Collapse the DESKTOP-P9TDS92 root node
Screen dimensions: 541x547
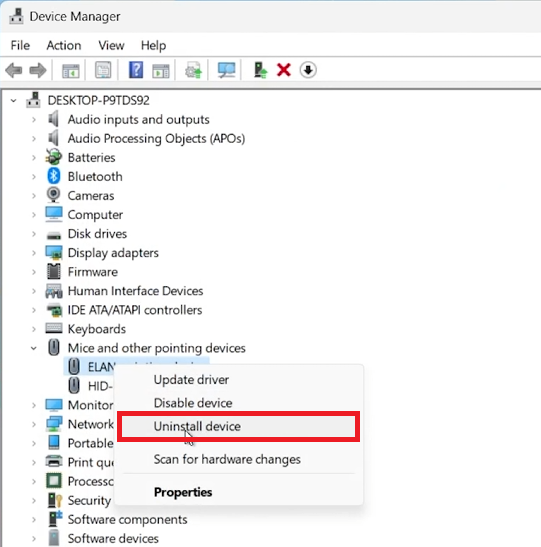tap(14, 101)
